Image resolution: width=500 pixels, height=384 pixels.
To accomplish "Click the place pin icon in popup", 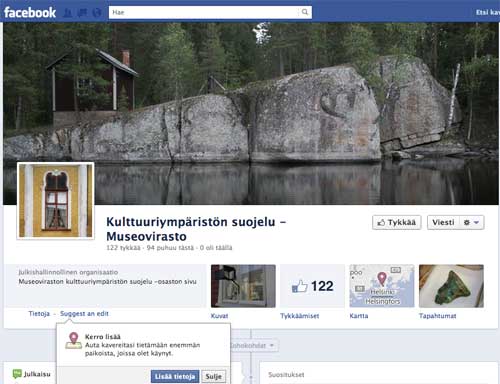I will (x=74, y=341).
